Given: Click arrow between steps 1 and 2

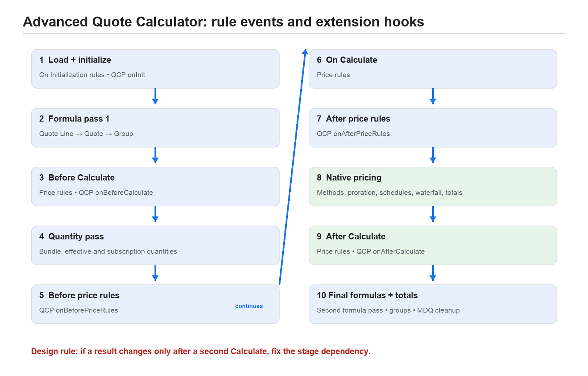Looking at the screenshot, I should [155, 96].
